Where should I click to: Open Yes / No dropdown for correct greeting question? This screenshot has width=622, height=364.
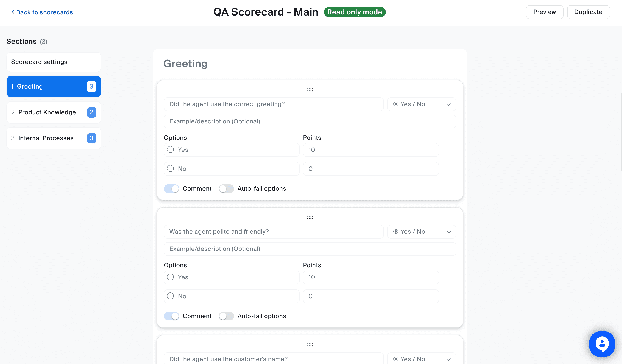coord(421,104)
